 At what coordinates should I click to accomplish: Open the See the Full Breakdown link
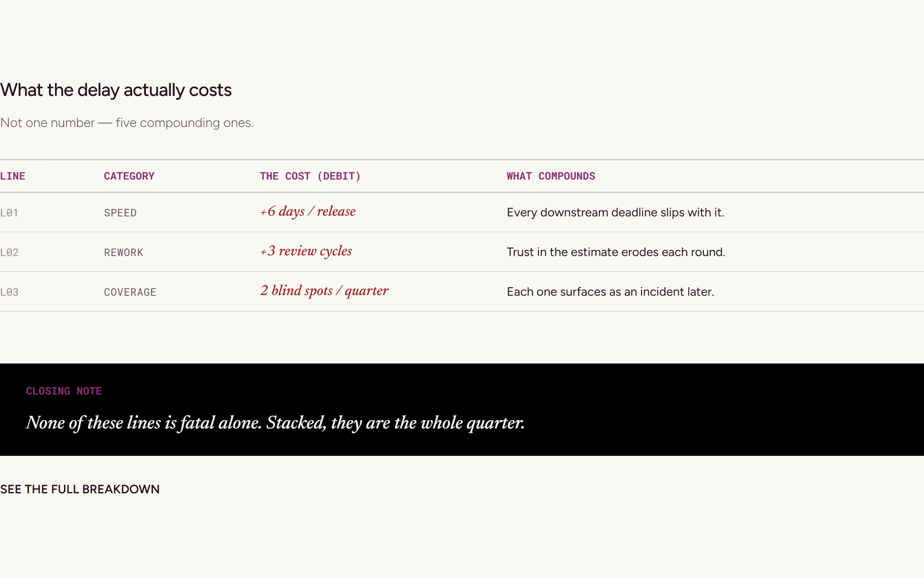[80, 489]
